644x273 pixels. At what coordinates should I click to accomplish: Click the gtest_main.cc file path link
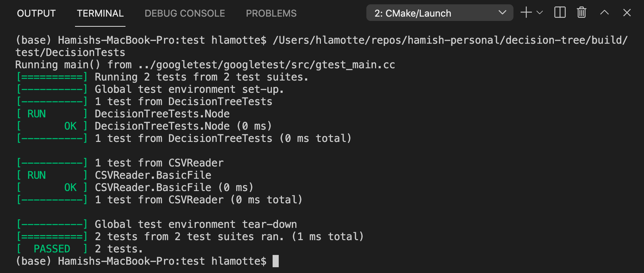tap(267, 65)
